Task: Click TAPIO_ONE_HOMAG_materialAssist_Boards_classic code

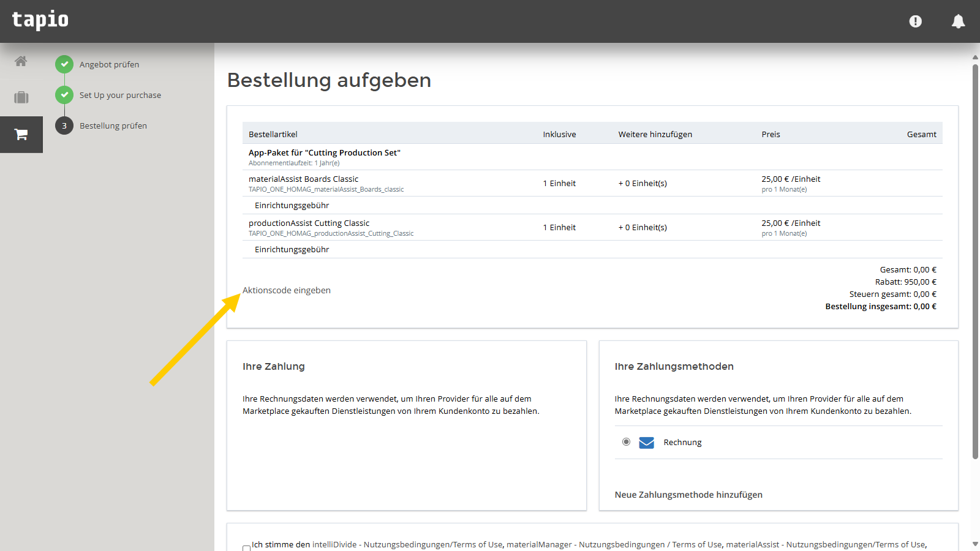Action: tap(326, 189)
